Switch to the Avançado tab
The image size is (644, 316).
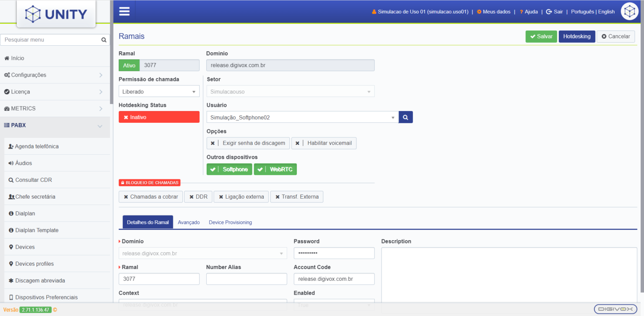pos(189,222)
